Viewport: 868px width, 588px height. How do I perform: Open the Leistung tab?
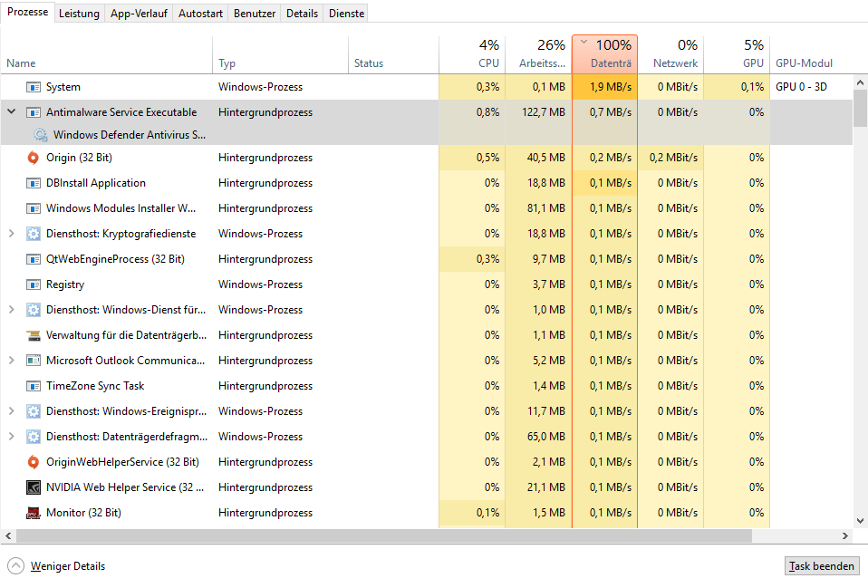[x=79, y=14]
